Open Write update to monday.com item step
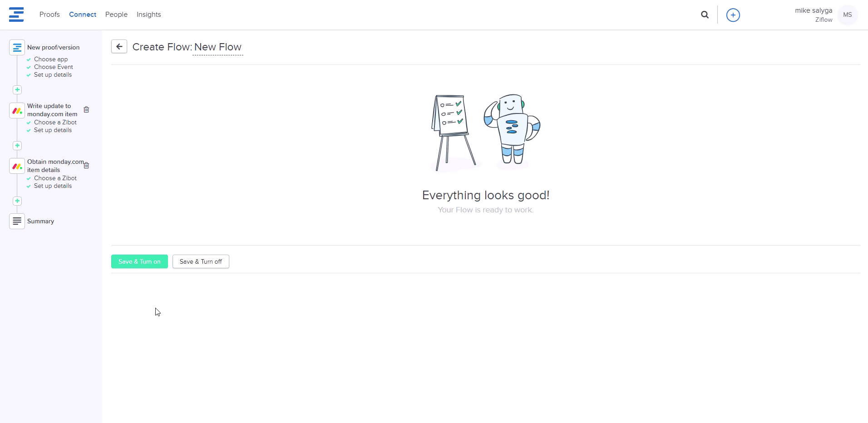The width and height of the screenshot is (868, 423). (52, 110)
